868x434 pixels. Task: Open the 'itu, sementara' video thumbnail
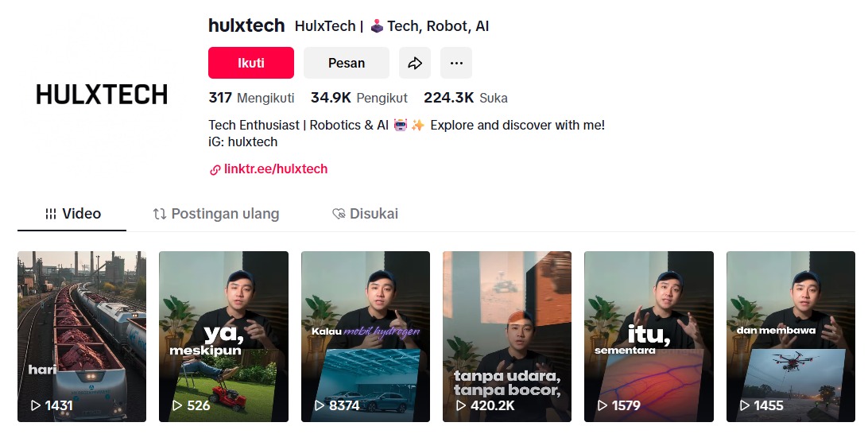click(x=649, y=336)
